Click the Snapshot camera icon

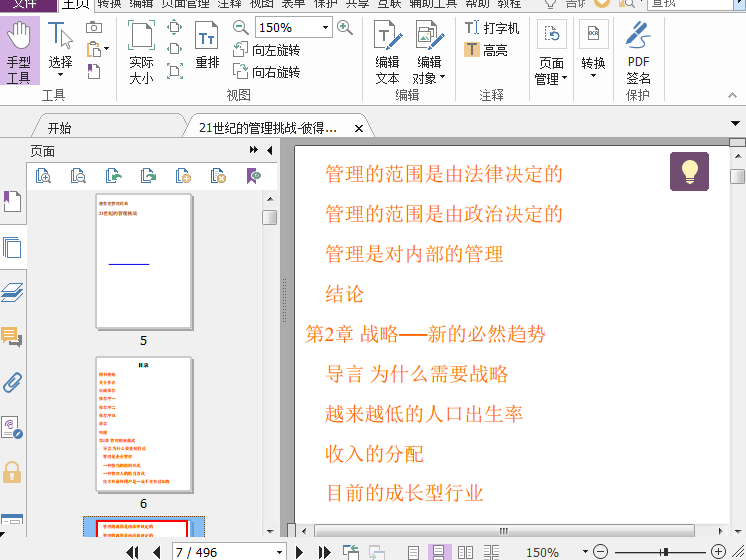pos(94,27)
